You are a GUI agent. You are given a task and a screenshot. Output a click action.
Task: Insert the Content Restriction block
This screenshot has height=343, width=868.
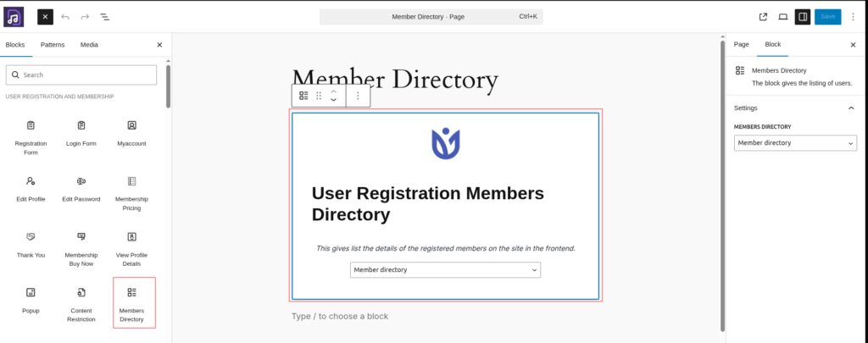81,305
